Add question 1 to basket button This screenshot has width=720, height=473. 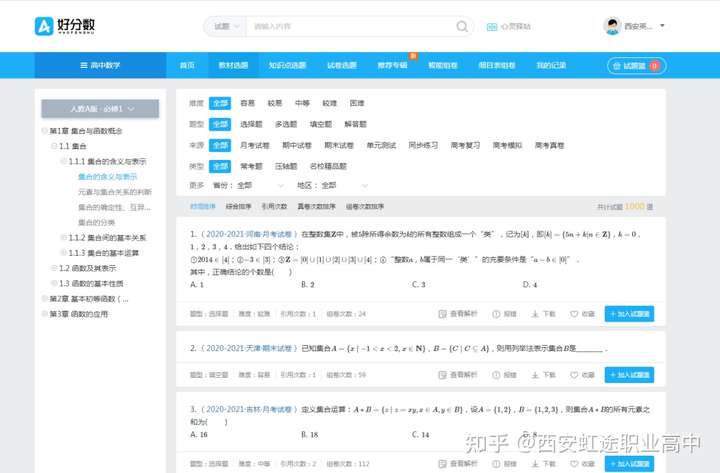(x=629, y=314)
